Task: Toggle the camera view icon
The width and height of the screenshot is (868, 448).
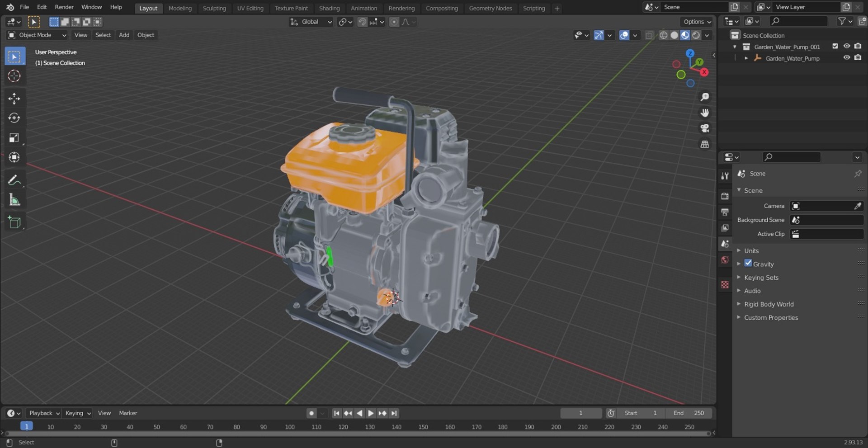Action: [x=704, y=128]
